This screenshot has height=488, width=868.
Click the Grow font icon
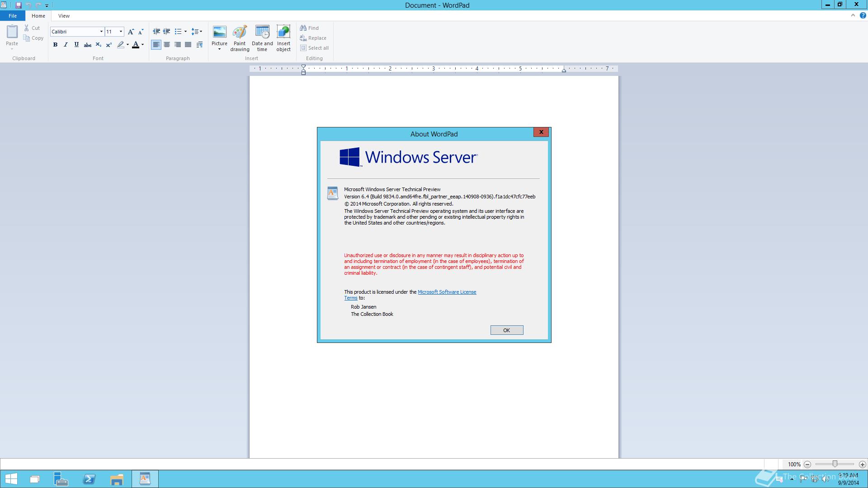click(x=131, y=32)
